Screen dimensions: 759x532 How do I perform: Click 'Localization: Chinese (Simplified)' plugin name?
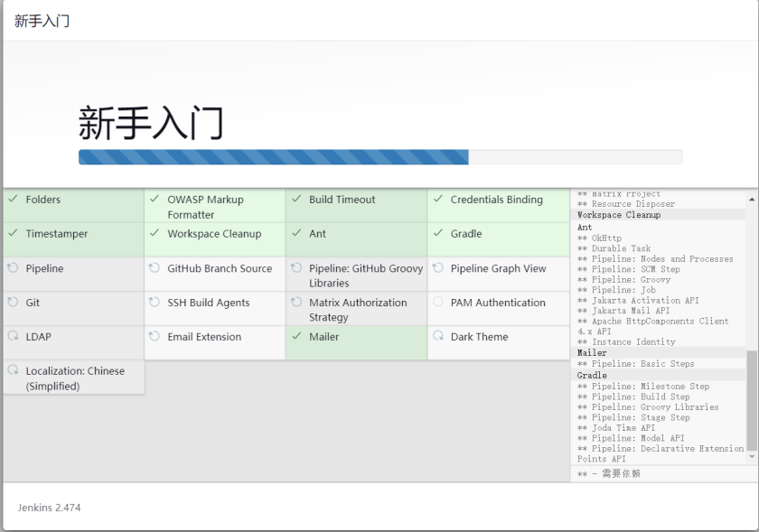tap(75, 378)
